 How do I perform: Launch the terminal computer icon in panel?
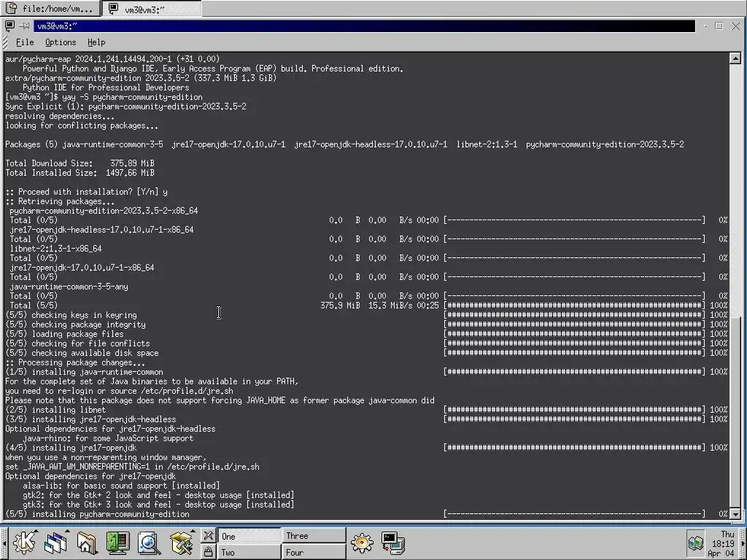point(393,543)
